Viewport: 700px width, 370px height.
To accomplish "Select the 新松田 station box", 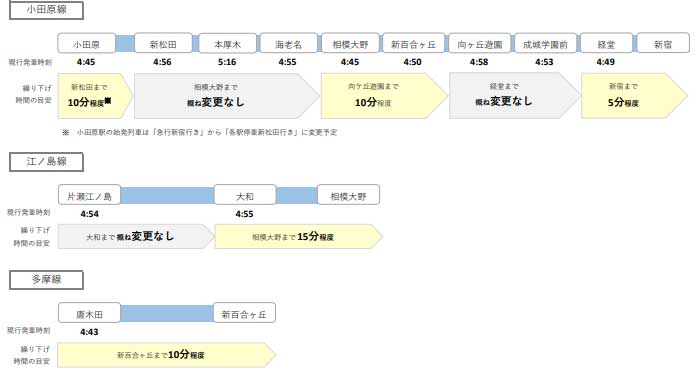I will pos(163,44).
